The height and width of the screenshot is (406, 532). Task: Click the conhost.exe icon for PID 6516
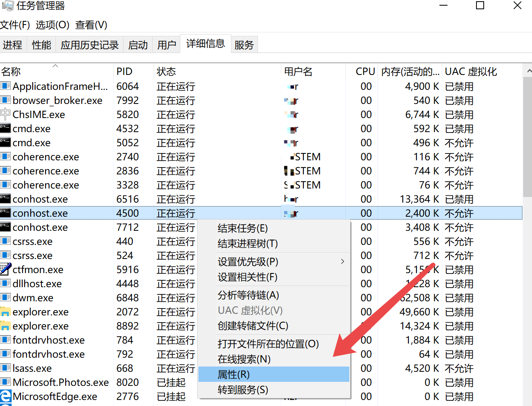(x=6, y=199)
